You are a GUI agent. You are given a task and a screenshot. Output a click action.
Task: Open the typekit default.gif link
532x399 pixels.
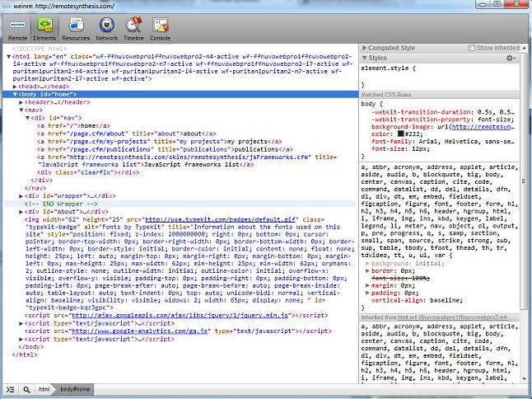(222, 219)
